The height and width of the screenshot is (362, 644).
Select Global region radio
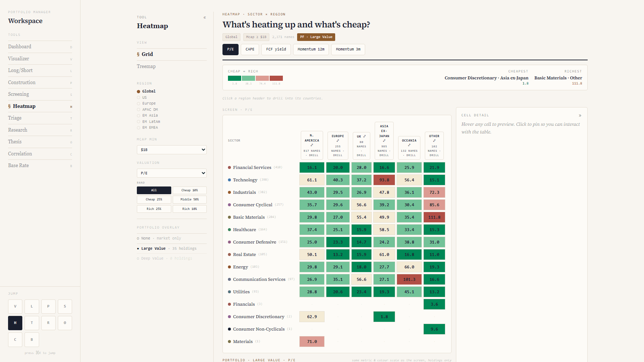click(139, 91)
